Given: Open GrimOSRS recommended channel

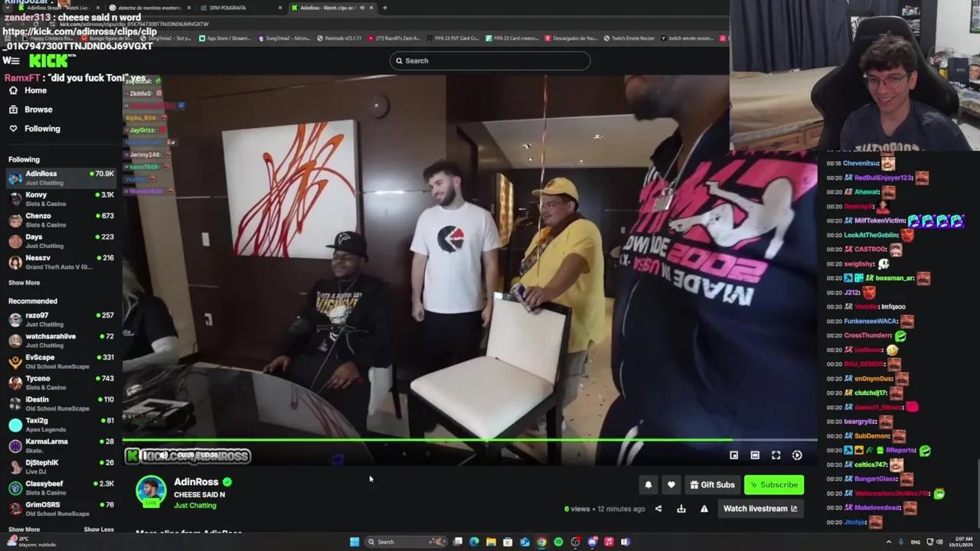Looking at the screenshot, I should pyautogui.click(x=61, y=509).
